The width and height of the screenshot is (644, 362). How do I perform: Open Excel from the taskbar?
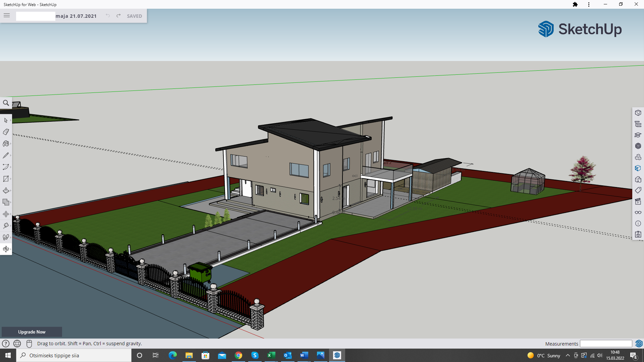(271, 355)
